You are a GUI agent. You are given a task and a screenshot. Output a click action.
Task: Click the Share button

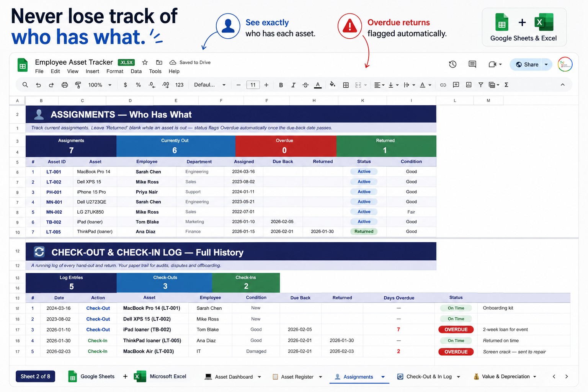(x=527, y=64)
